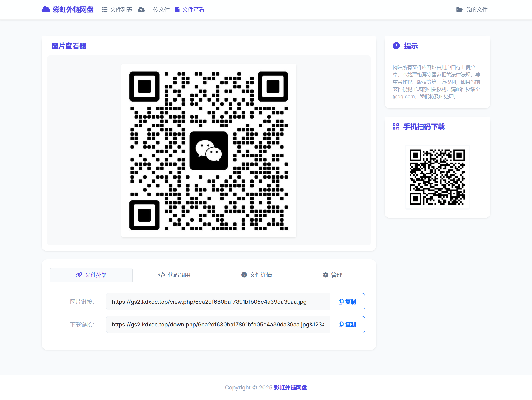Screen dimensions: 532x400
Task: Click the QR grid icon beside 手机扫码下载
Action: coord(396,127)
